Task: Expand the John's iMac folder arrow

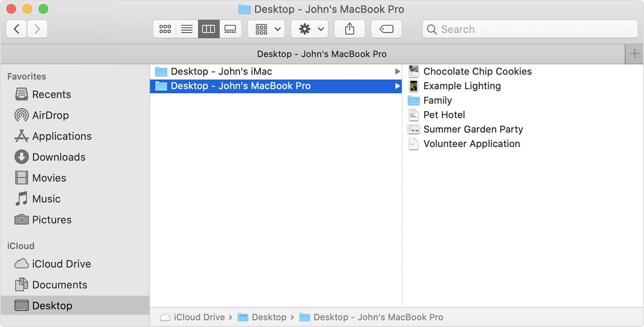Action: pyautogui.click(x=397, y=71)
